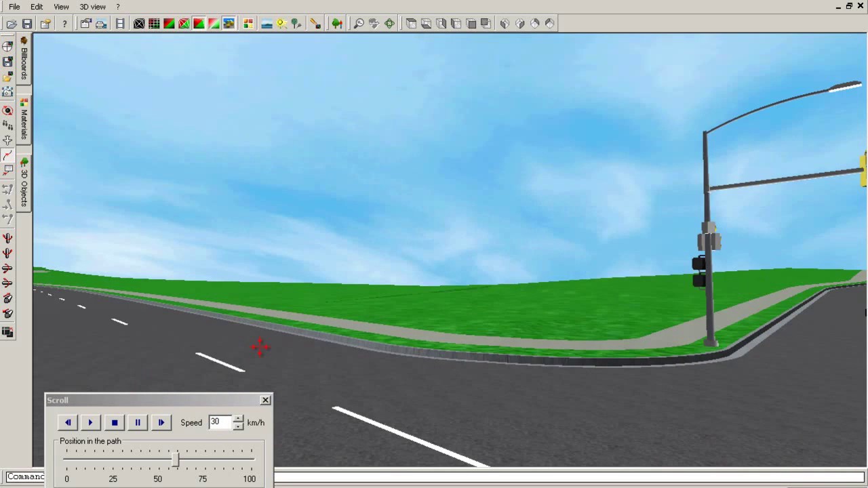Select the black wireframe view mode icon

(139, 24)
